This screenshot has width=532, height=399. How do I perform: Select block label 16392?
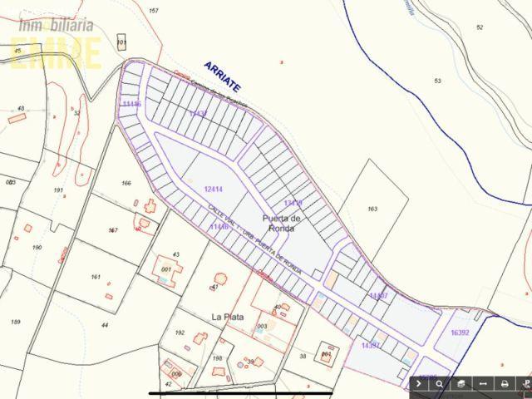pos(460,332)
